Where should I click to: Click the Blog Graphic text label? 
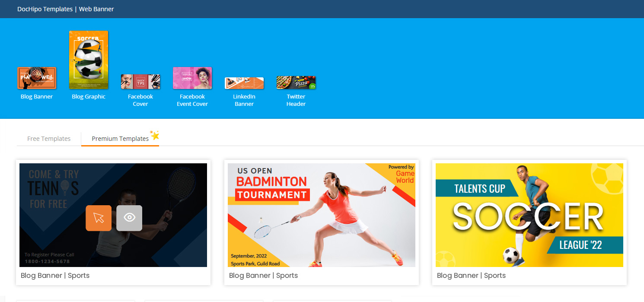tap(89, 96)
